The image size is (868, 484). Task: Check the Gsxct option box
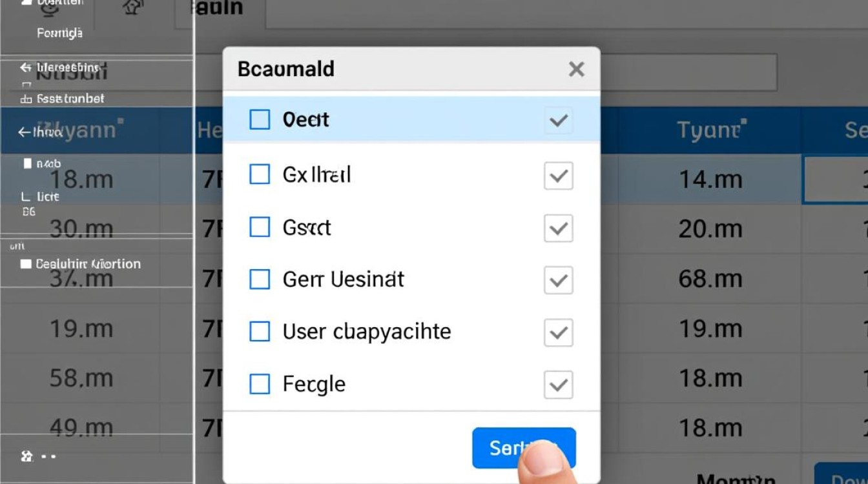pos(260,227)
